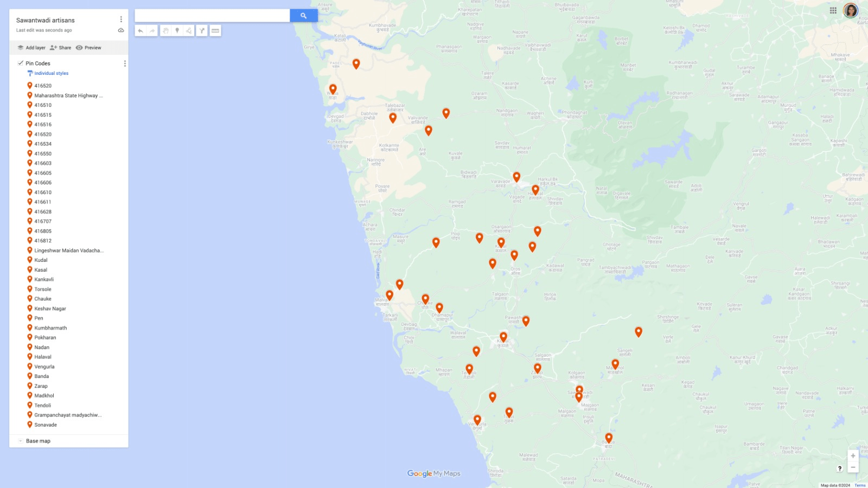Click the Redo arrow in toolbar

pyautogui.click(x=152, y=31)
